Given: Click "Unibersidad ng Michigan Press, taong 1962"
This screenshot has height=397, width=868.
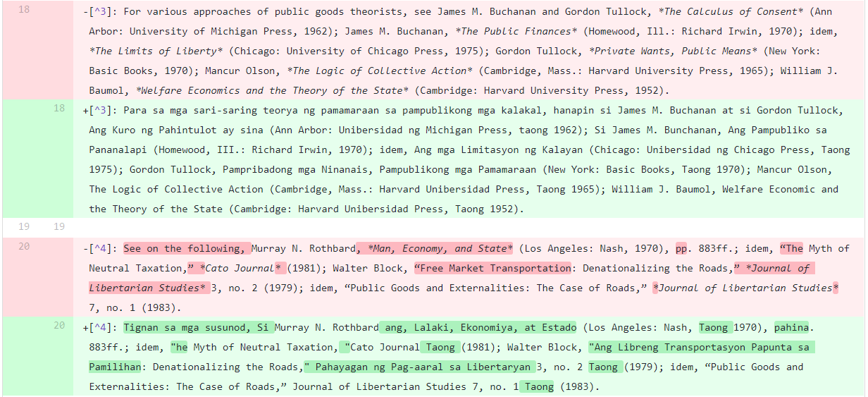Looking at the screenshot, I should (458, 130).
